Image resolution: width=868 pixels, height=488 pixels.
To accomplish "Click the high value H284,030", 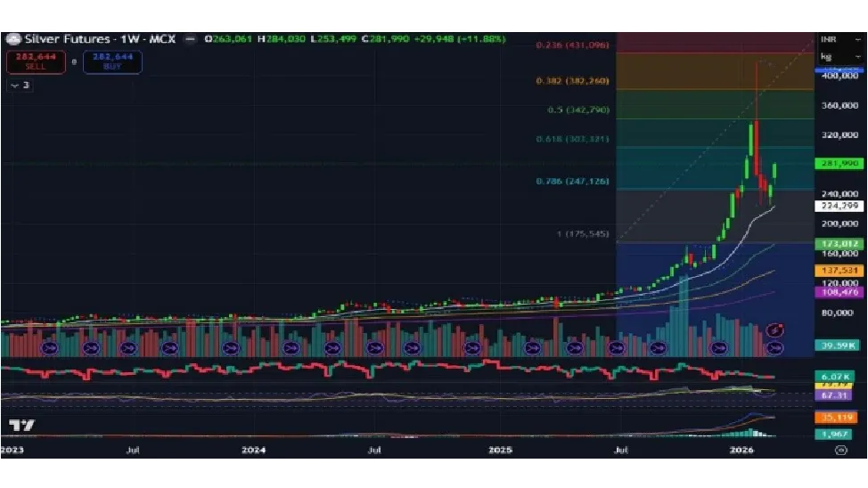I will coord(282,39).
